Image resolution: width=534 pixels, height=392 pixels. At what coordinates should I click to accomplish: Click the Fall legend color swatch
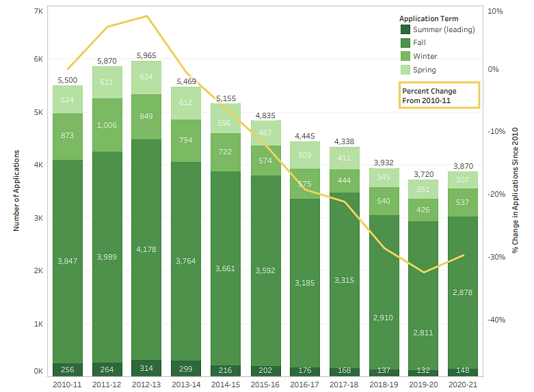(x=405, y=43)
